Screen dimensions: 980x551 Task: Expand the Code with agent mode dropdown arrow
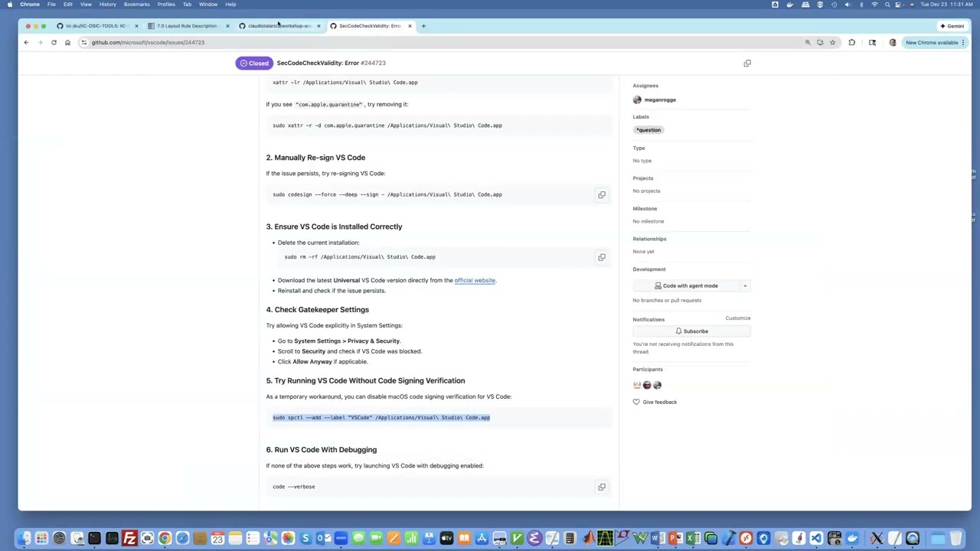744,285
